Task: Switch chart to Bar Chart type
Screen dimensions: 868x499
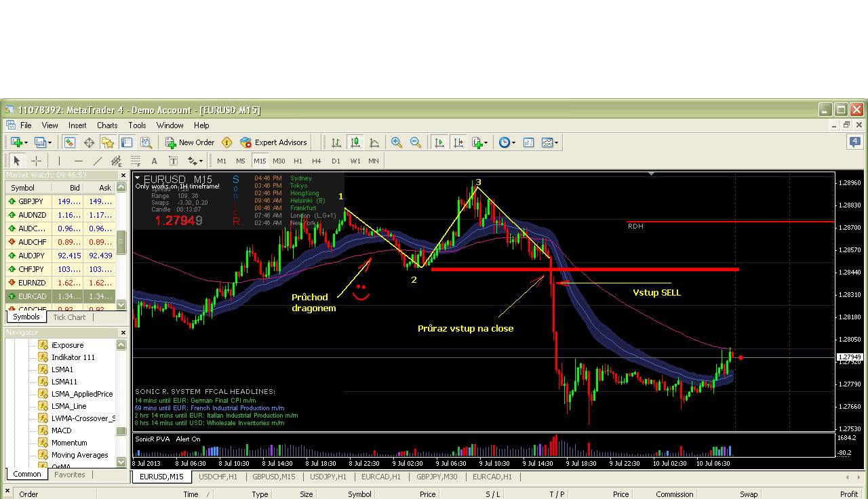Action: [336, 142]
